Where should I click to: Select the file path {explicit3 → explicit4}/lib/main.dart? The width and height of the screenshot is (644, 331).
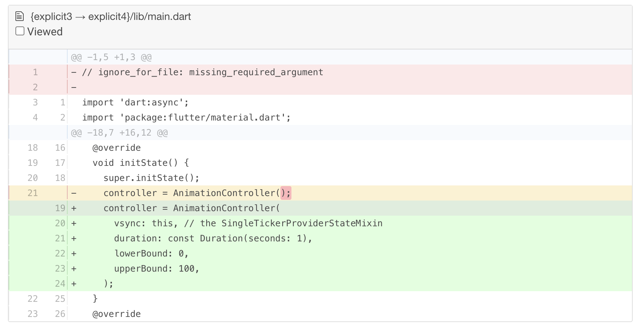coord(110,16)
